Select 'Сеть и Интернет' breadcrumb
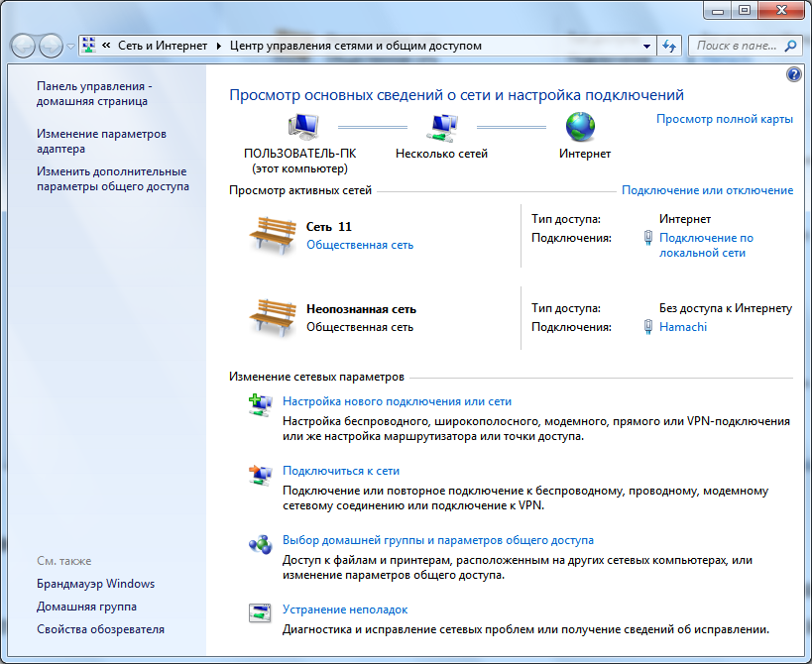Viewport: 812px width, 664px height. (x=162, y=46)
